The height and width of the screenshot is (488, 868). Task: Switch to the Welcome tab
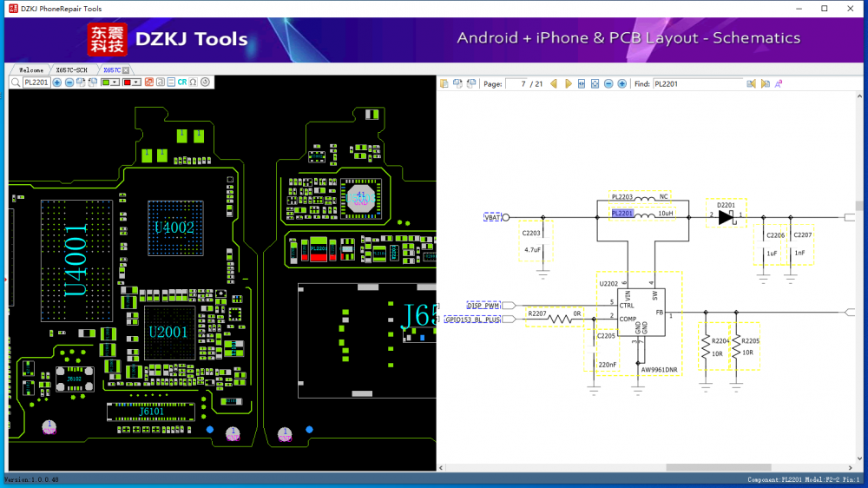31,69
